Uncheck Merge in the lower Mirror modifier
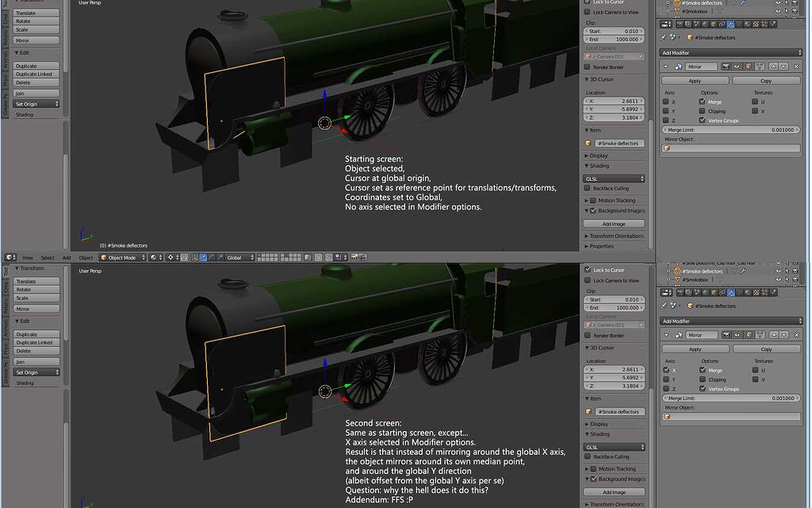The height and width of the screenshot is (508, 812). coord(703,370)
